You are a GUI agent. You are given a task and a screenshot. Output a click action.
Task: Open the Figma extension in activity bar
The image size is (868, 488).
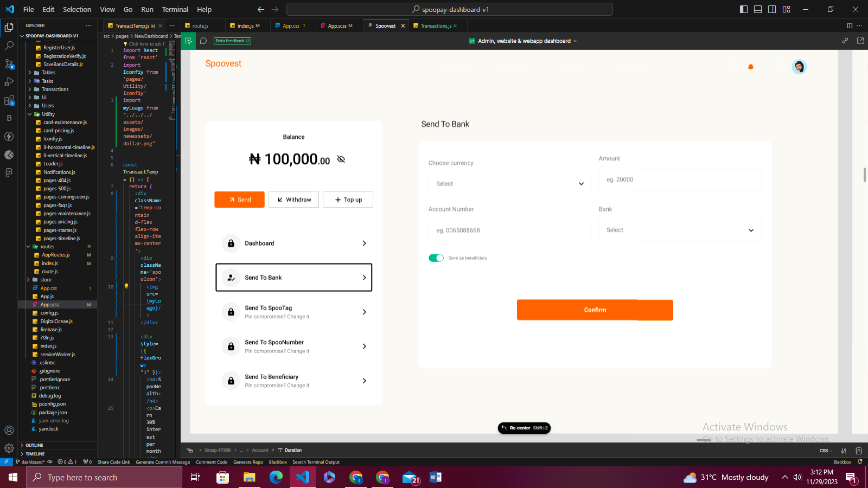click(x=9, y=172)
